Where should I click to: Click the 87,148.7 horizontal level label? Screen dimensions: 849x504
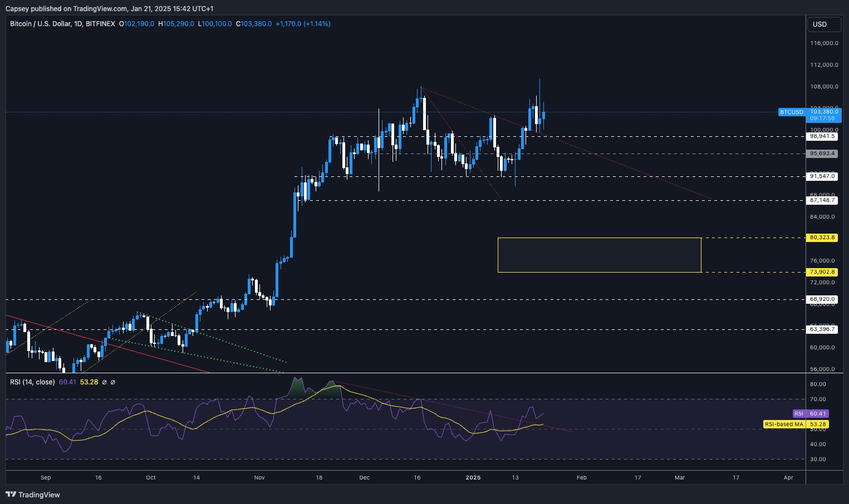(x=822, y=200)
